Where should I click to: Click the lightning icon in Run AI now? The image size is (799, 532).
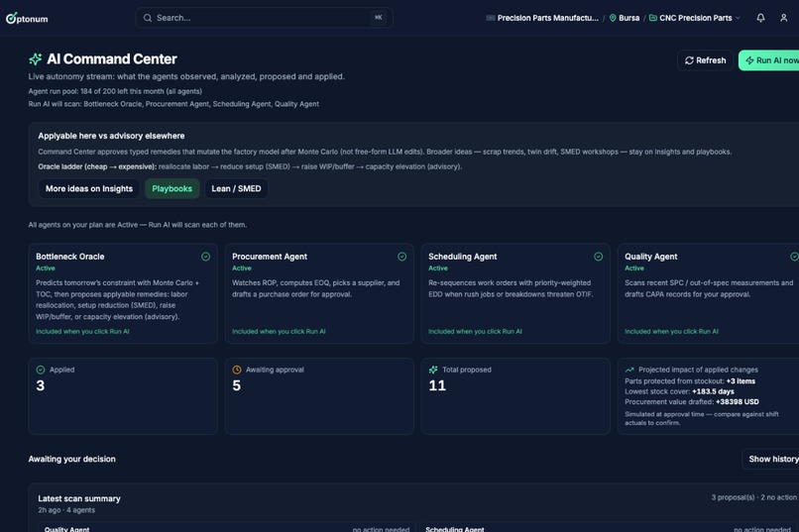coord(749,60)
